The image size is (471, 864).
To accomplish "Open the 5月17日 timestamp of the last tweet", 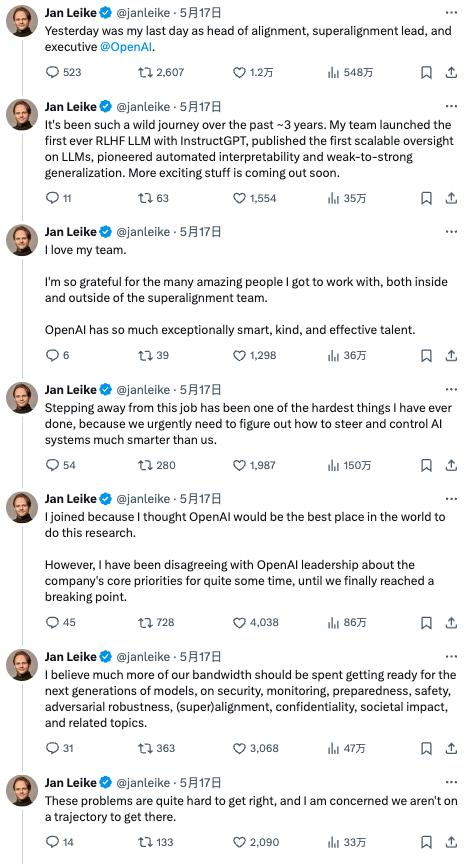I will 201,782.
